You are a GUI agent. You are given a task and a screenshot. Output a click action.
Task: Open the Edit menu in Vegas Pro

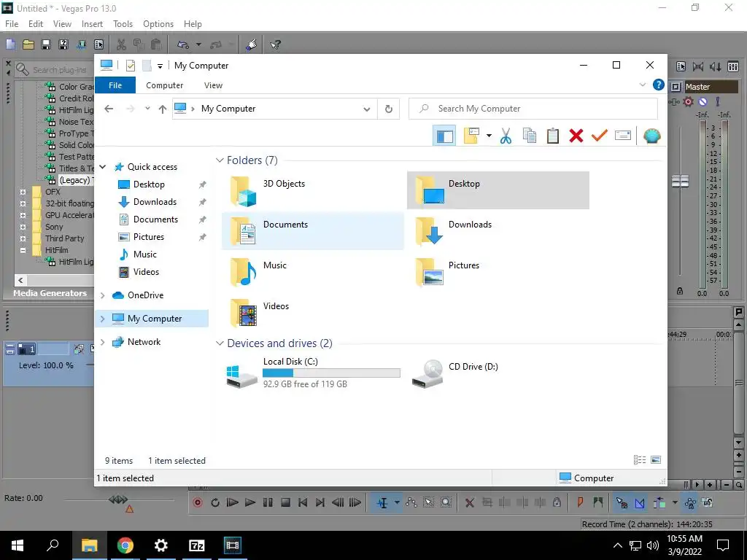[36, 24]
